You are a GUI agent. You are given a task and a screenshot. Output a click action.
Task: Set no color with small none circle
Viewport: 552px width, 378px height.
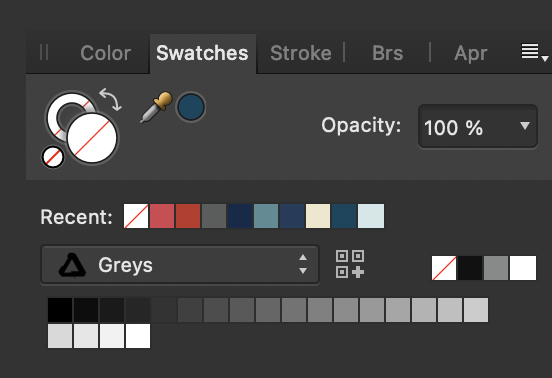coord(53,157)
